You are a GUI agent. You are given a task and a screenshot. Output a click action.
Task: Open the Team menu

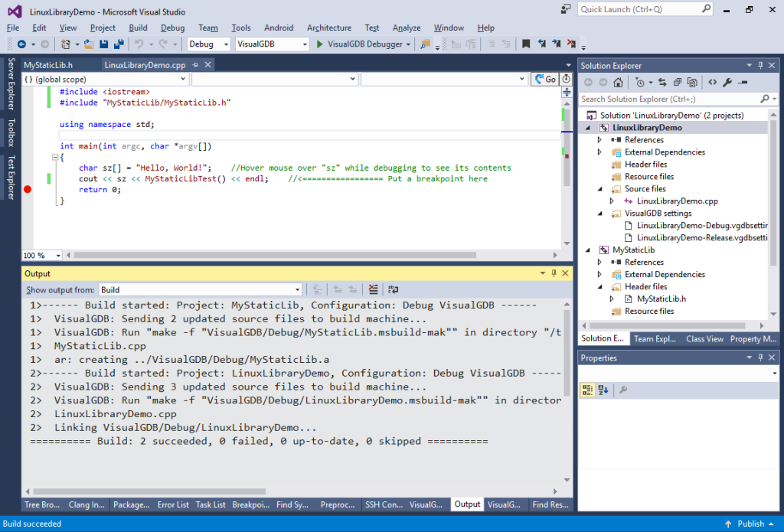(x=207, y=28)
